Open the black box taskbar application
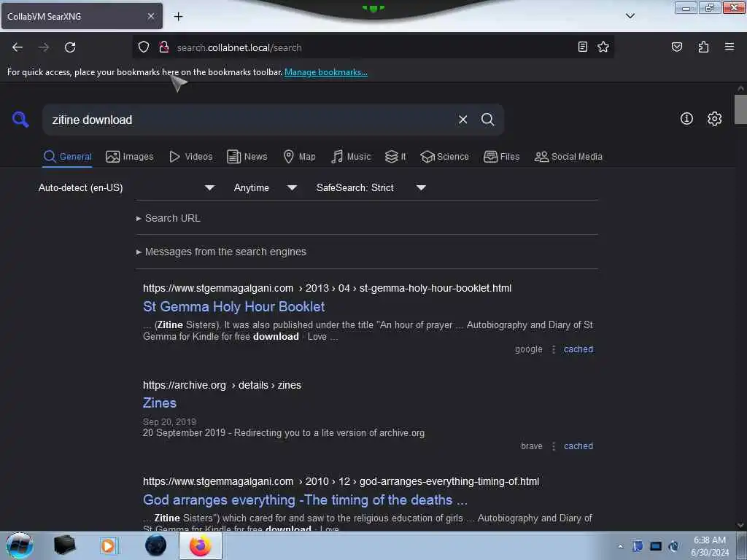The height and width of the screenshot is (560, 747). coord(64,545)
